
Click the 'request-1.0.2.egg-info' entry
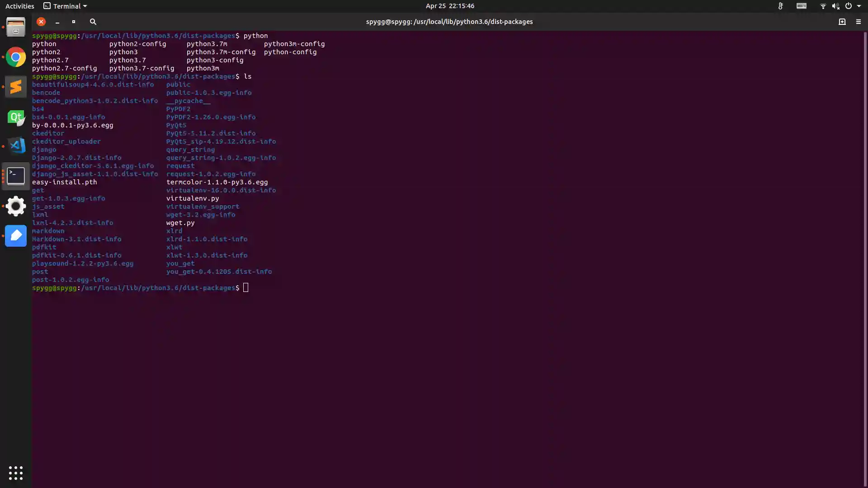point(211,174)
